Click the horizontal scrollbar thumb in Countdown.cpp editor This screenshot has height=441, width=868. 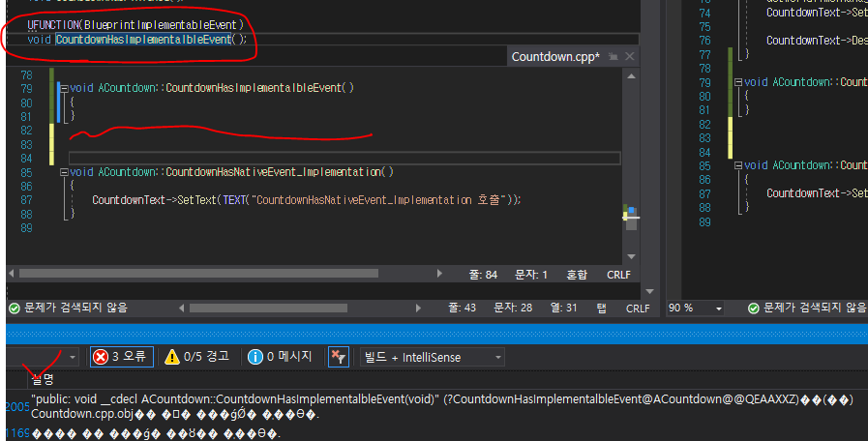click(198, 274)
